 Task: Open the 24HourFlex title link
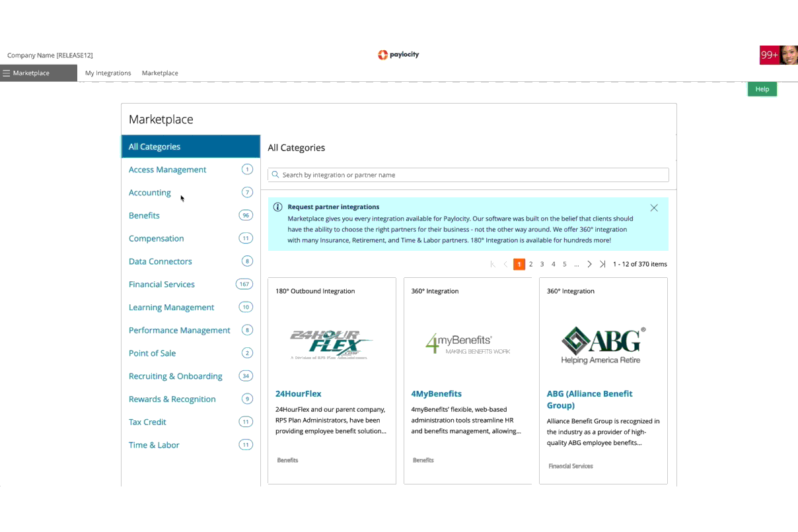[299, 393]
